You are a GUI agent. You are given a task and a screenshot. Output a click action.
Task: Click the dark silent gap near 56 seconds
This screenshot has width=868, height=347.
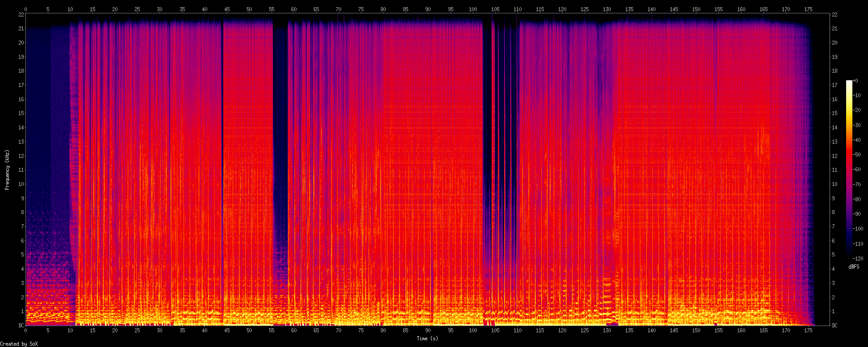point(280,134)
